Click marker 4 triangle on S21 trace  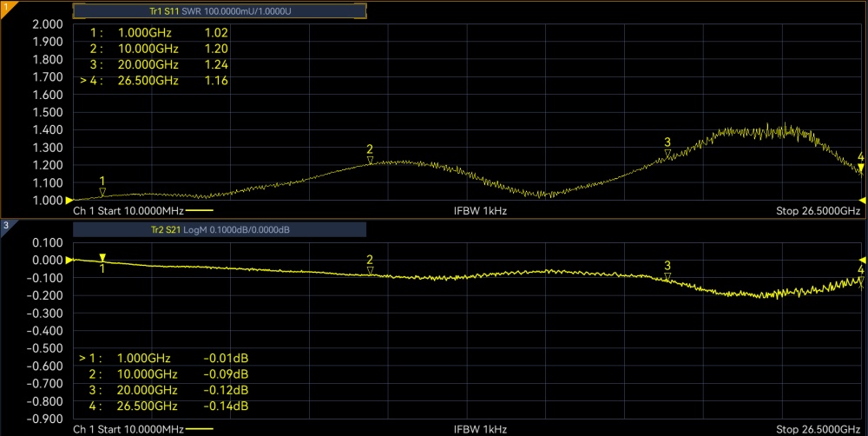coord(861,281)
